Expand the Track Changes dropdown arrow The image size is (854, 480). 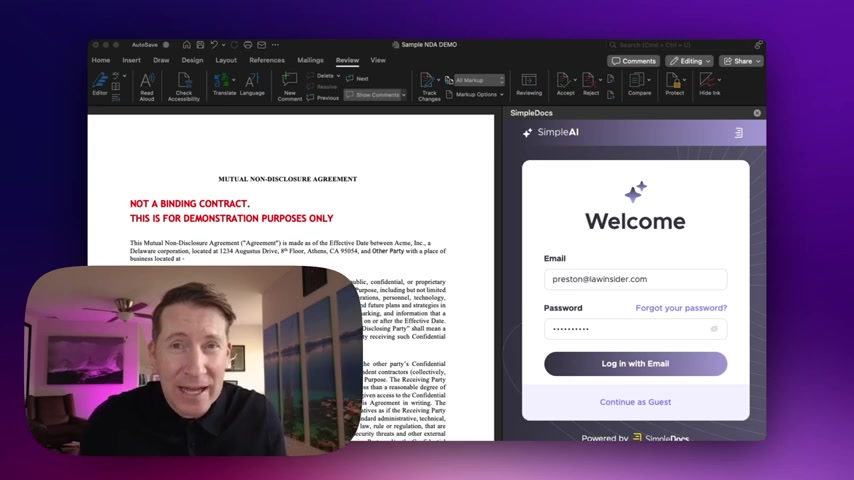438,80
